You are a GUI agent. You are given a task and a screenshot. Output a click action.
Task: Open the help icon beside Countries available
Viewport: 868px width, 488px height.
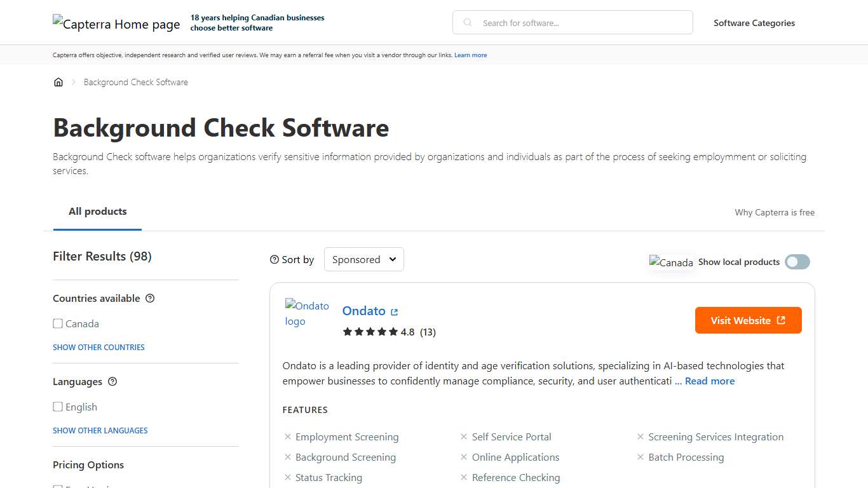click(x=150, y=298)
